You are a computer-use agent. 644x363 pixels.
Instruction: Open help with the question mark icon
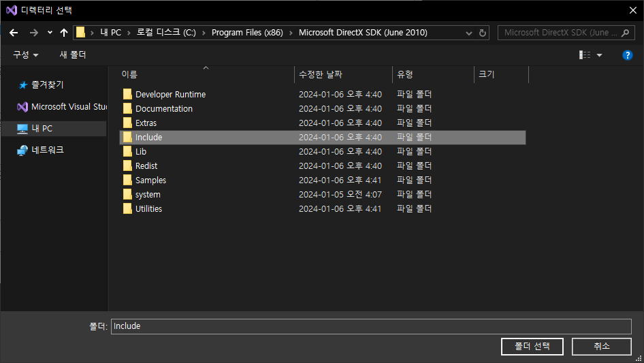[627, 55]
